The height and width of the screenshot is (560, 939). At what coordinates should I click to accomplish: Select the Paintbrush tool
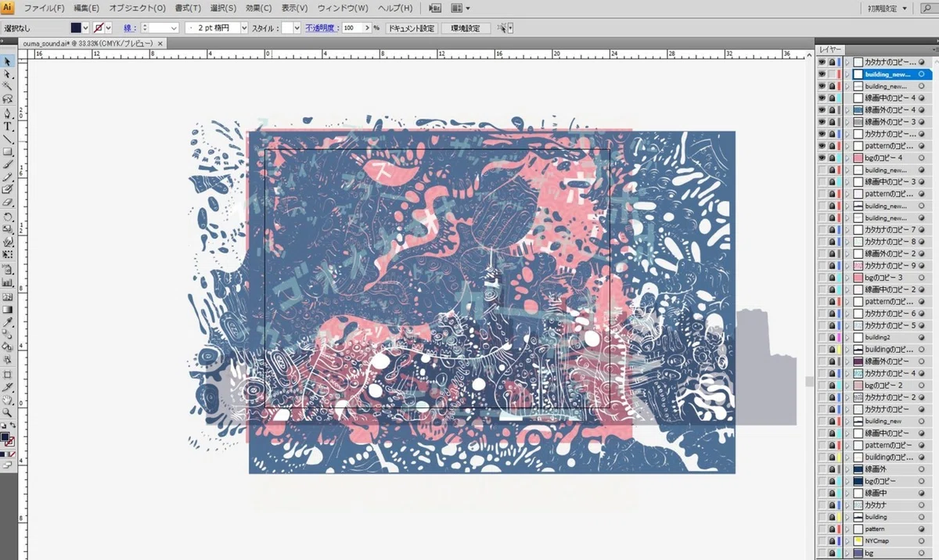(x=8, y=164)
